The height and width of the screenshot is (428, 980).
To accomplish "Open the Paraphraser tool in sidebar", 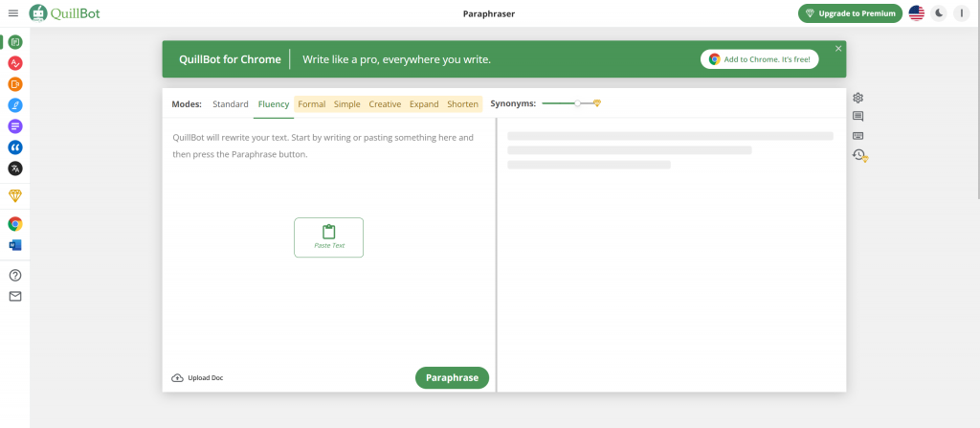I will (x=15, y=42).
